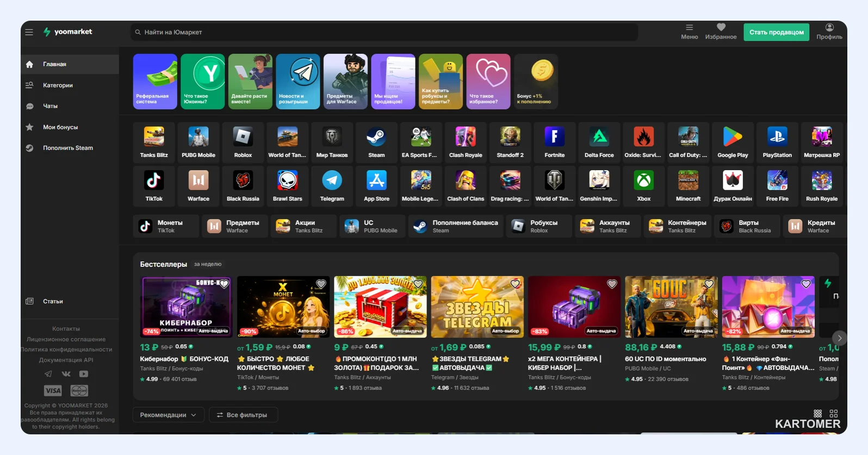Click the Найти на Юмаркет search field
868x455 pixels.
click(x=384, y=32)
